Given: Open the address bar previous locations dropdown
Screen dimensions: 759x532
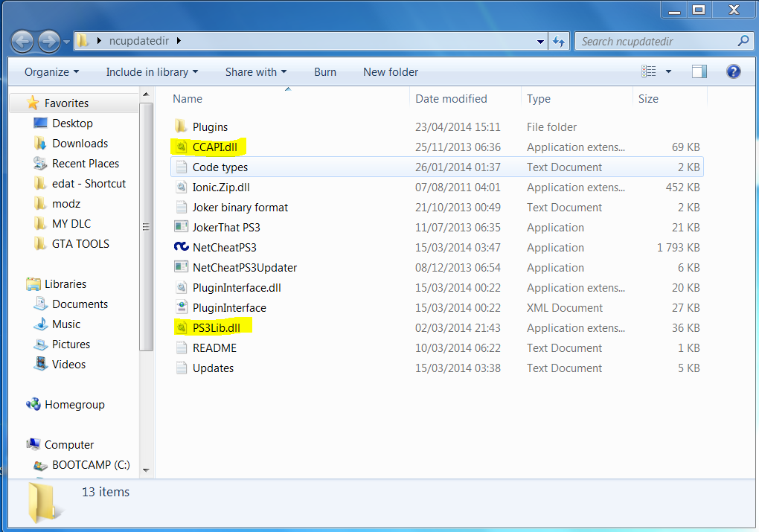Looking at the screenshot, I should (540, 42).
